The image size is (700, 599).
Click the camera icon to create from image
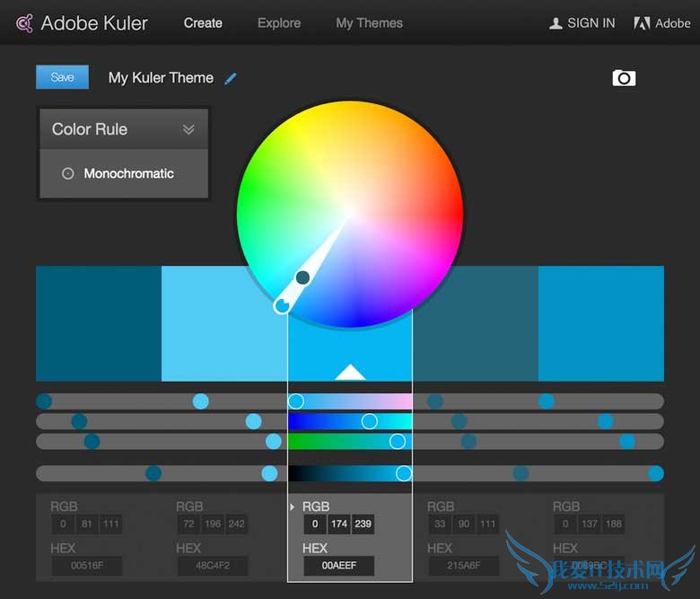click(624, 78)
